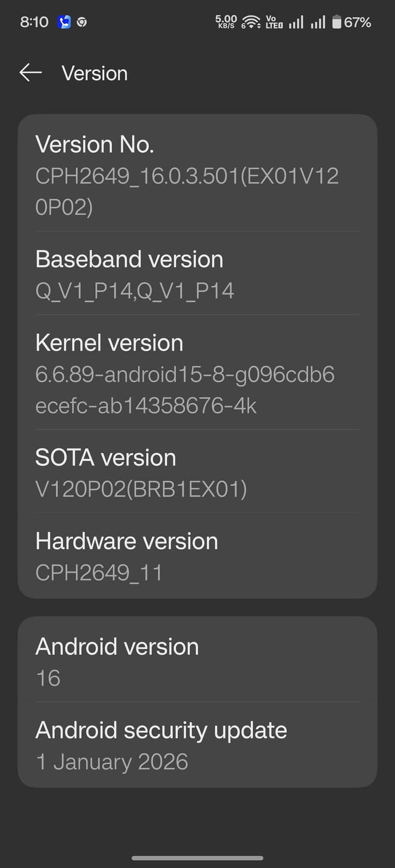Tap the VoLTE indicator icon

(x=274, y=22)
